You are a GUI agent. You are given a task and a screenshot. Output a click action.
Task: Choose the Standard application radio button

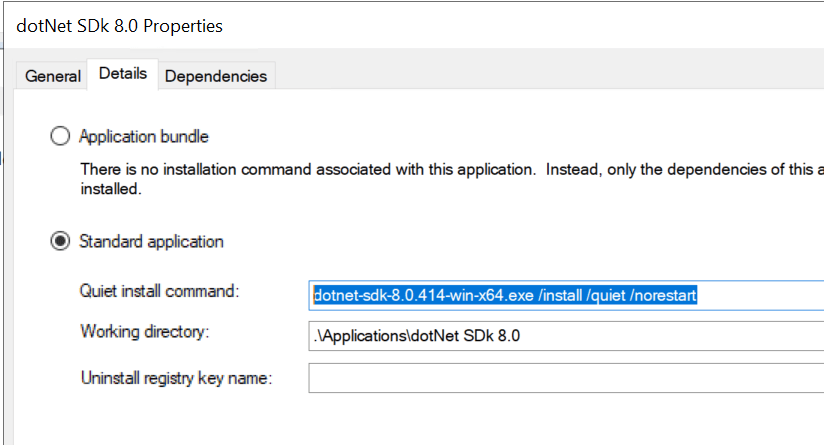coord(60,242)
